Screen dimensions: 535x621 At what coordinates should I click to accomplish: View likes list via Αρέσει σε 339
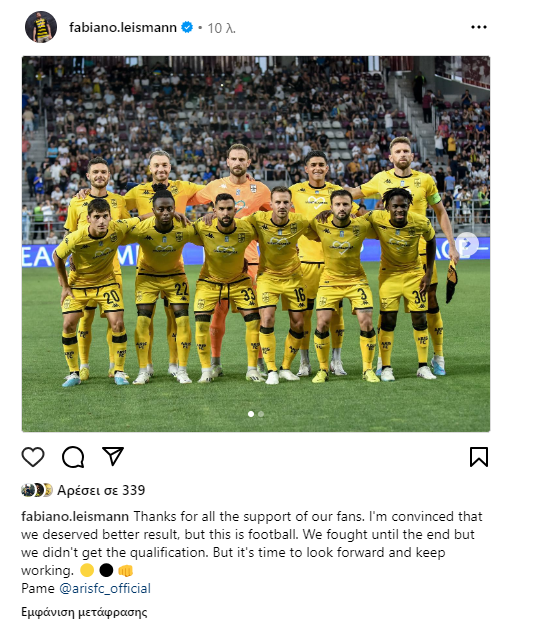[x=101, y=490]
